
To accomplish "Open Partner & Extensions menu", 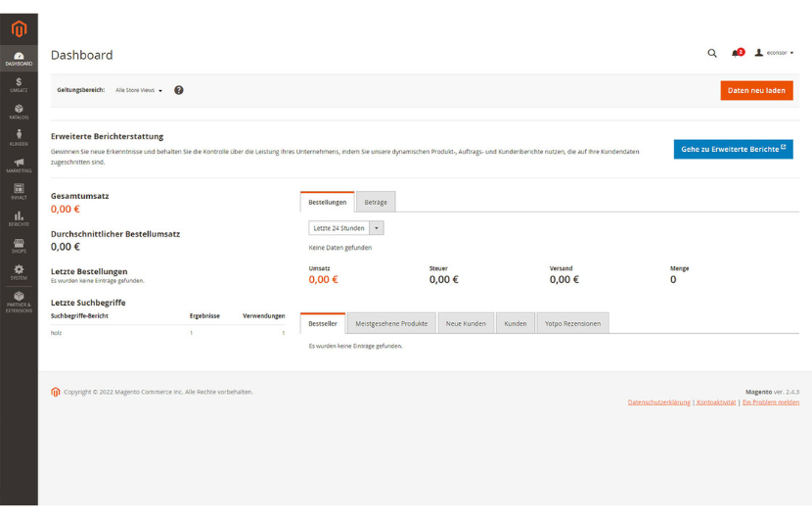I will (19, 302).
